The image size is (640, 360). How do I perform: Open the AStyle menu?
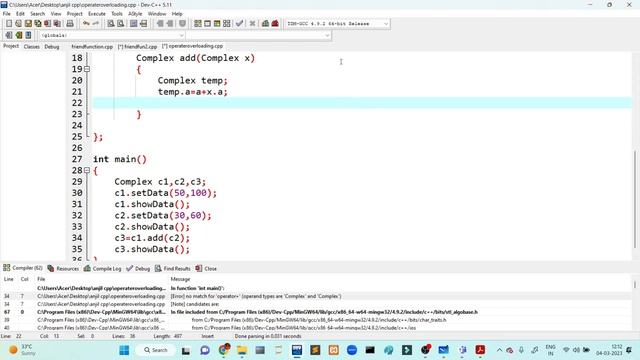click(x=135, y=13)
